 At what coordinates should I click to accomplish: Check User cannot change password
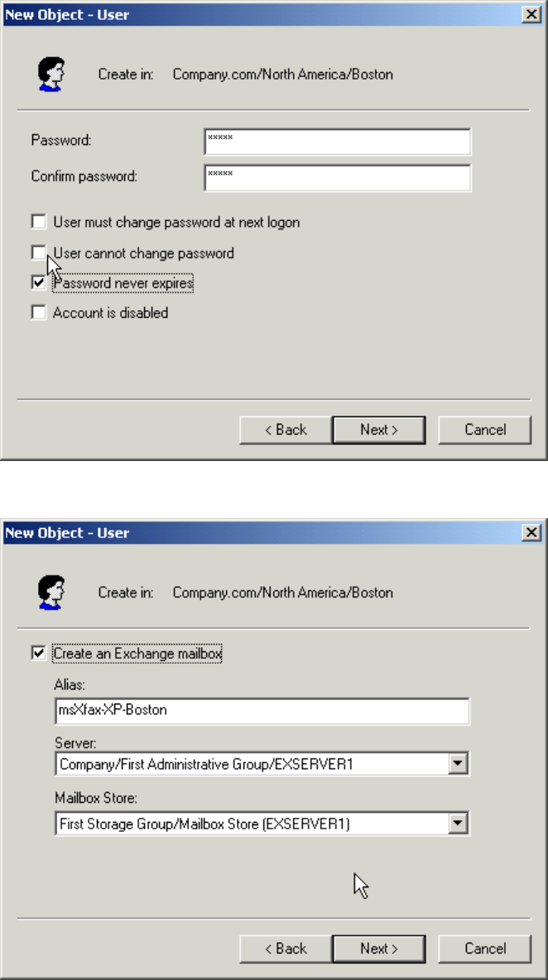click(38, 252)
